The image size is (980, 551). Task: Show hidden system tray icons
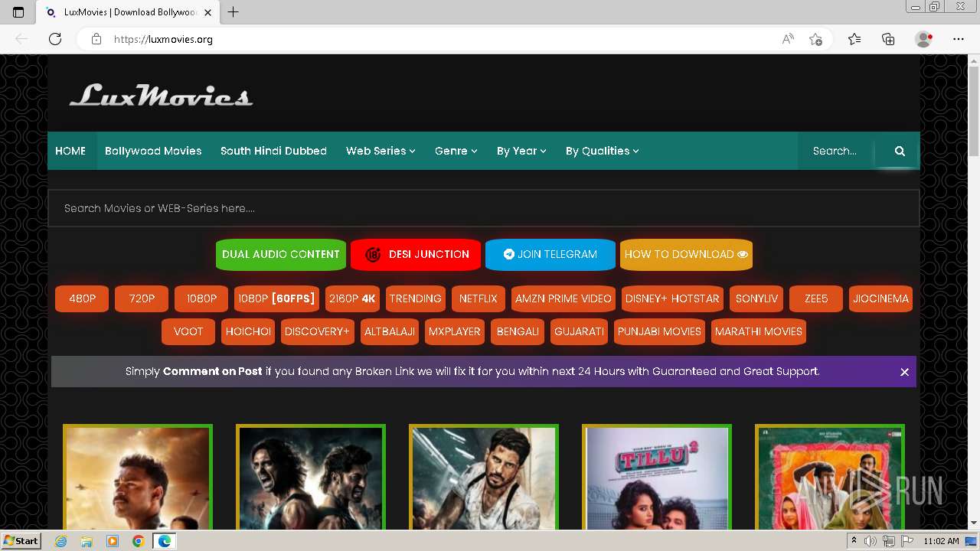click(x=854, y=541)
